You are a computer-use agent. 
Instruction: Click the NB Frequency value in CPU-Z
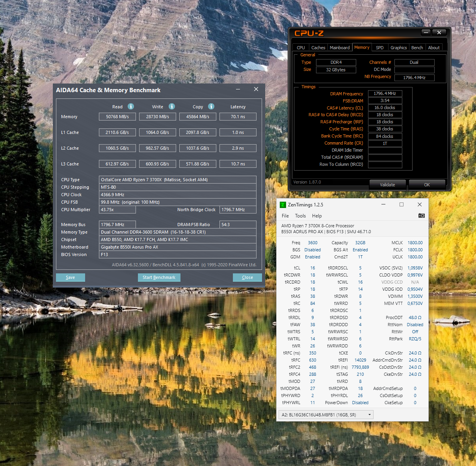coord(415,78)
